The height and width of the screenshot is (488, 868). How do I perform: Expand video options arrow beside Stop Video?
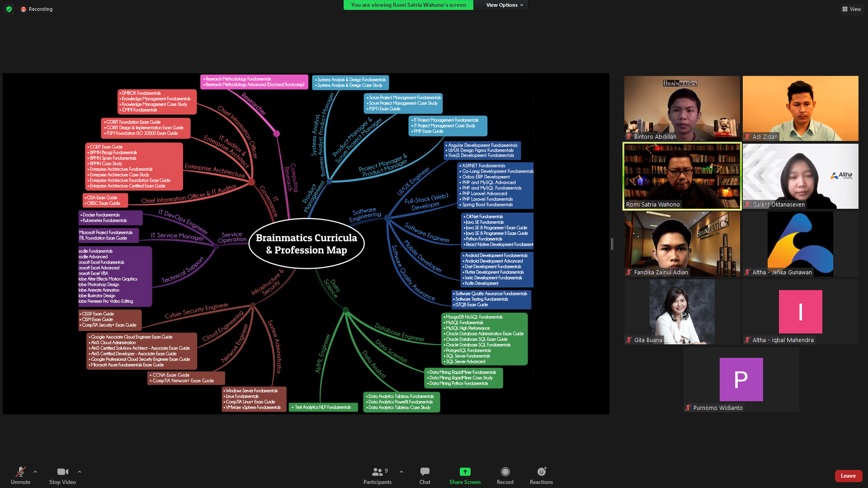(x=80, y=472)
